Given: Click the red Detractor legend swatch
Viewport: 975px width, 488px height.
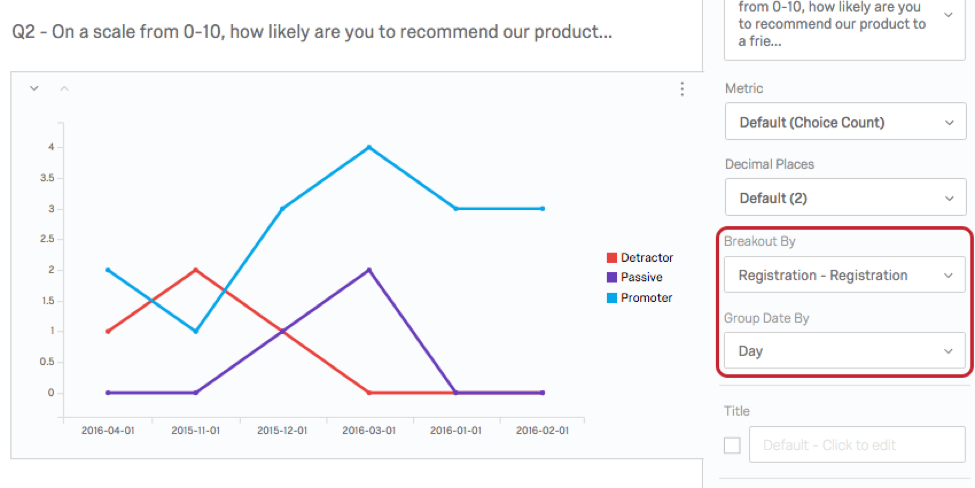Looking at the screenshot, I should pyautogui.click(x=611, y=258).
